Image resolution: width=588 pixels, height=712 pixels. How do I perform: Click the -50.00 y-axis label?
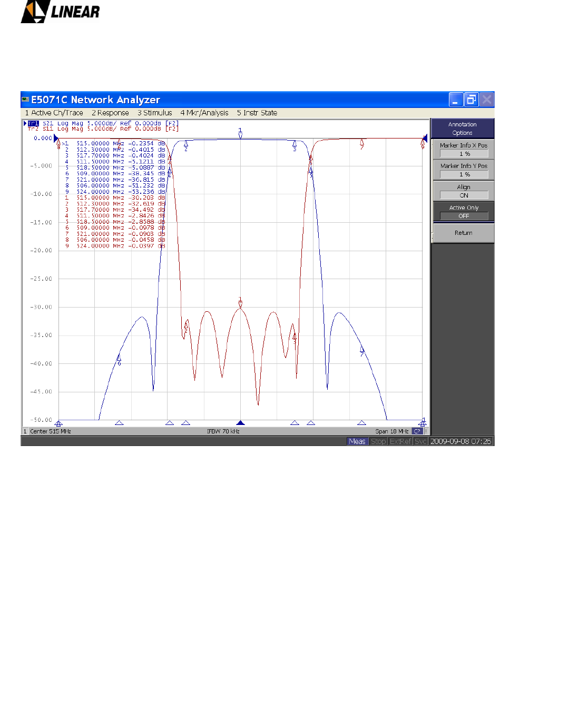(41, 420)
